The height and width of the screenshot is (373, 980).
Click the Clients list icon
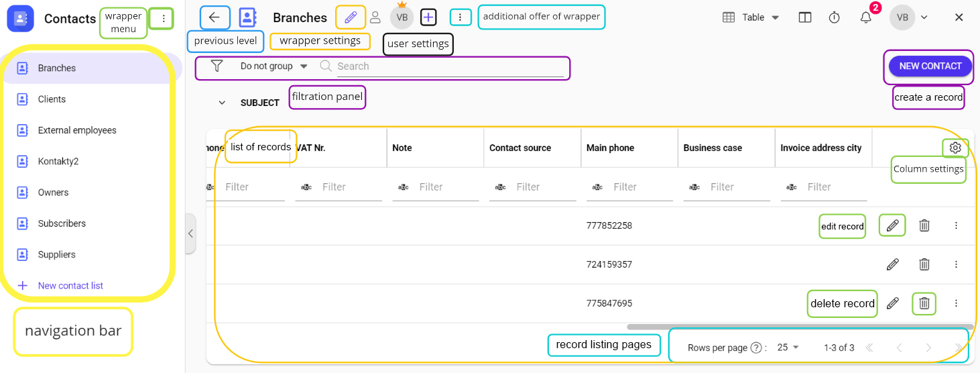pos(22,99)
